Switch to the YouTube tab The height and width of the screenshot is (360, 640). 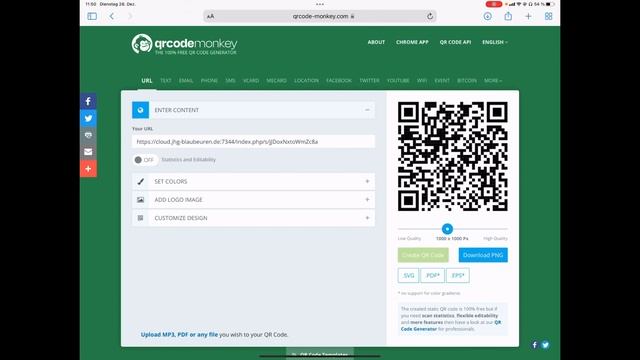(398, 80)
